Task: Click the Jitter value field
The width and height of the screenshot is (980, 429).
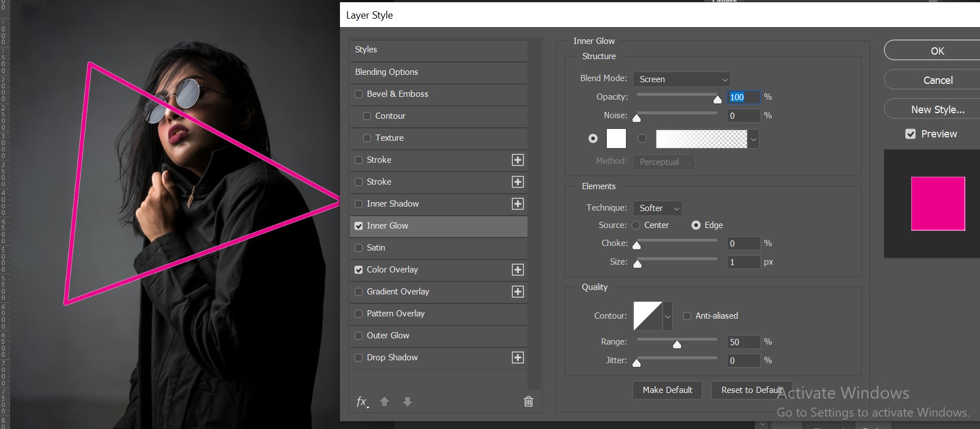Action: (x=744, y=361)
